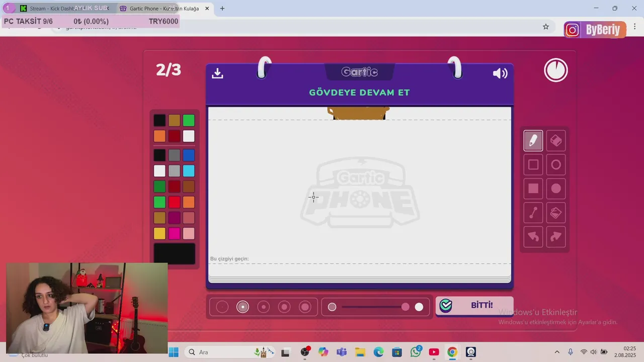Pick the filled circle tool

click(556, 189)
